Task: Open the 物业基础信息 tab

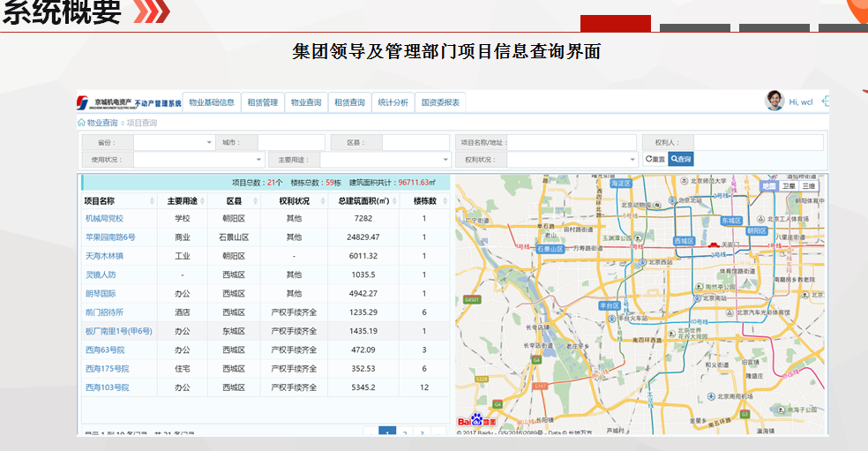Action: point(211,102)
